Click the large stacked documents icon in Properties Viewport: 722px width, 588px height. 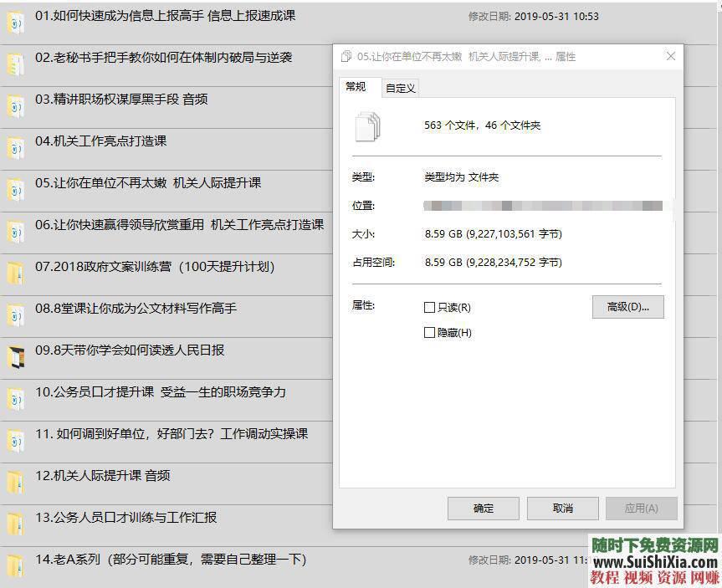click(367, 126)
